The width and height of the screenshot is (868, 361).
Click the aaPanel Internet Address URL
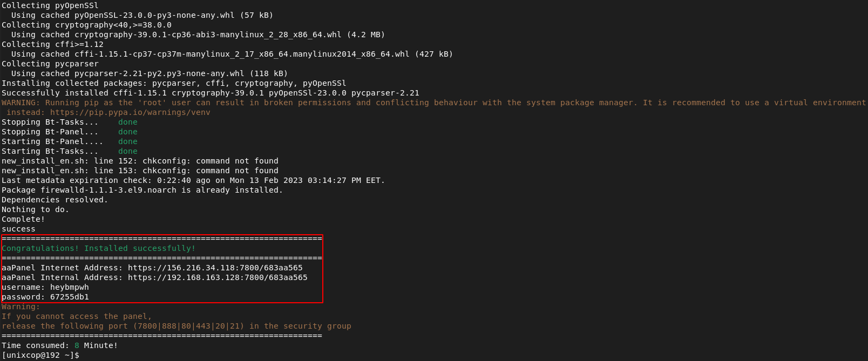pyautogui.click(x=215, y=268)
